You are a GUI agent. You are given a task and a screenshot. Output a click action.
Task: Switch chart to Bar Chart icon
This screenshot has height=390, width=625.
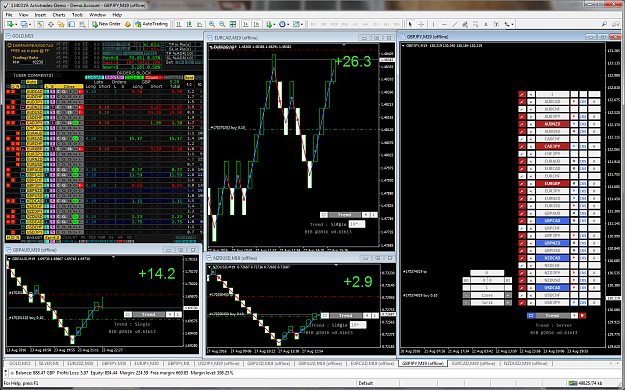click(x=179, y=24)
